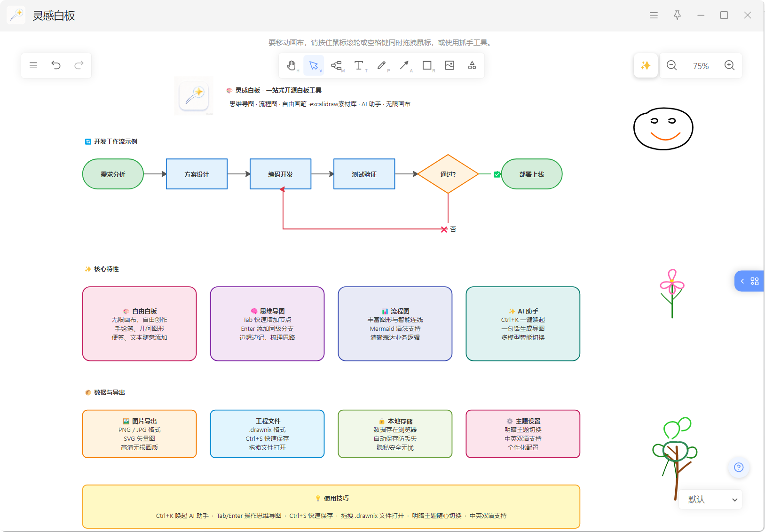This screenshot has width=765, height=532.
Task: Activate the selection arrow tool
Action: point(314,65)
